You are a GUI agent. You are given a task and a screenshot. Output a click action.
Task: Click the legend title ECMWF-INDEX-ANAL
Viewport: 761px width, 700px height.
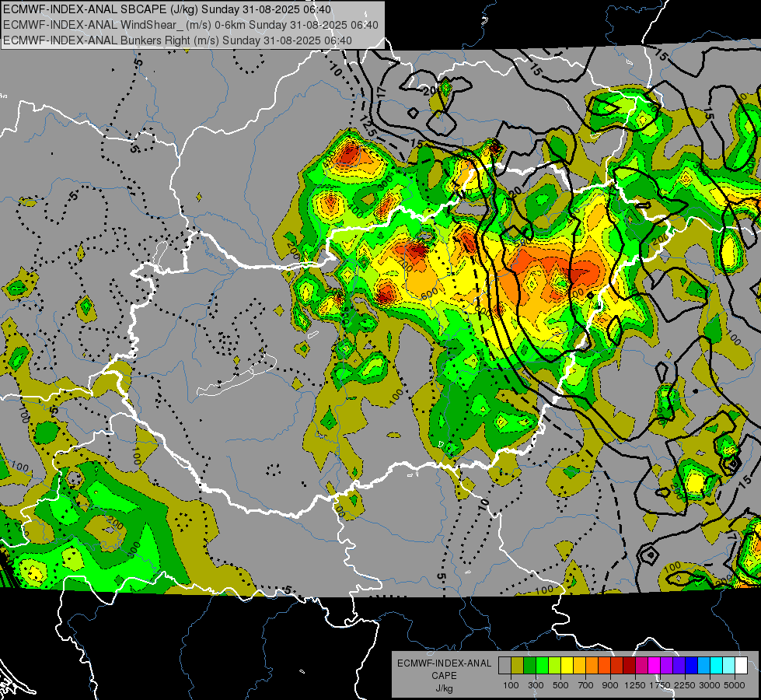(444, 663)
